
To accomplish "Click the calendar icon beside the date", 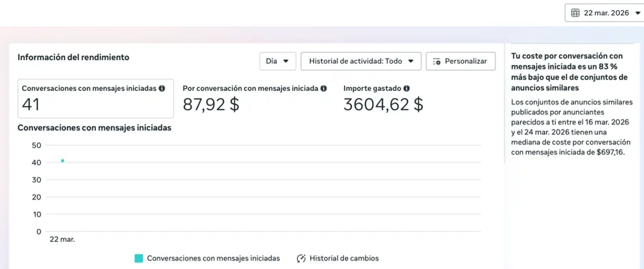I will click(x=575, y=13).
